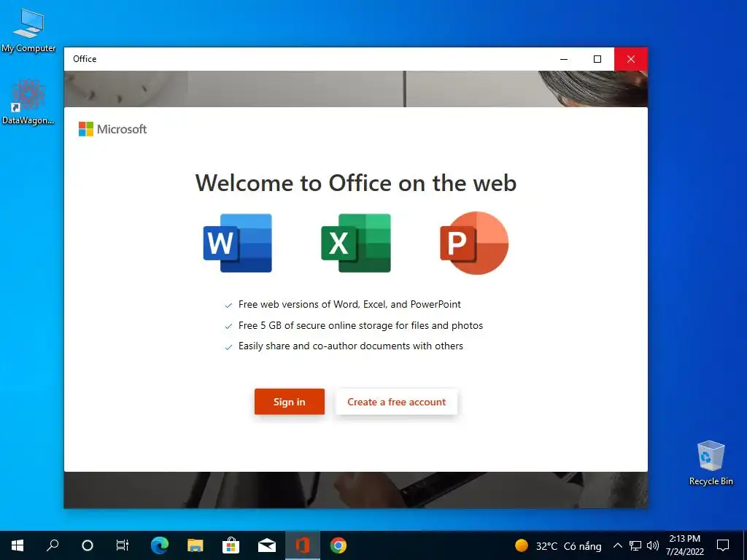This screenshot has height=560, width=747.
Task: Select DataWagon desktop shortcut
Action: click(28, 102)
